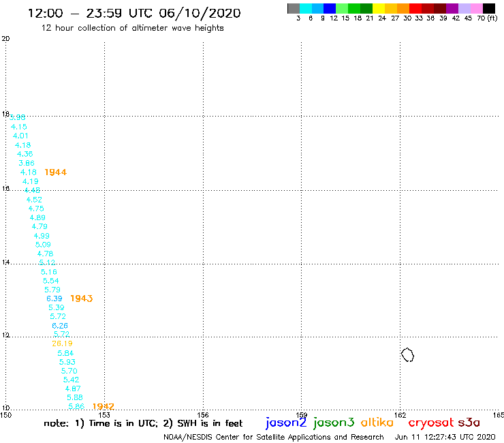Click the orange 1944 time marker

coord(56,172)
